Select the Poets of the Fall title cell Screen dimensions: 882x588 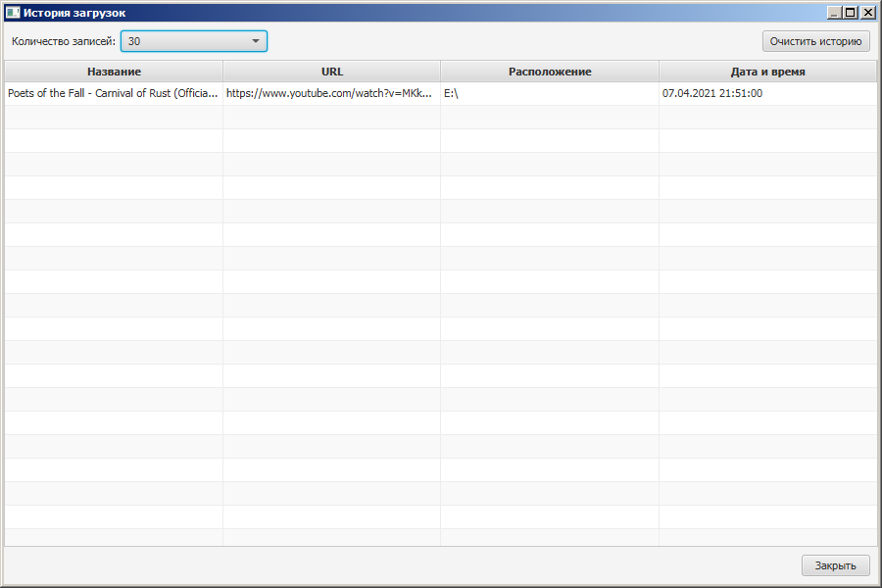click(114, 93)
